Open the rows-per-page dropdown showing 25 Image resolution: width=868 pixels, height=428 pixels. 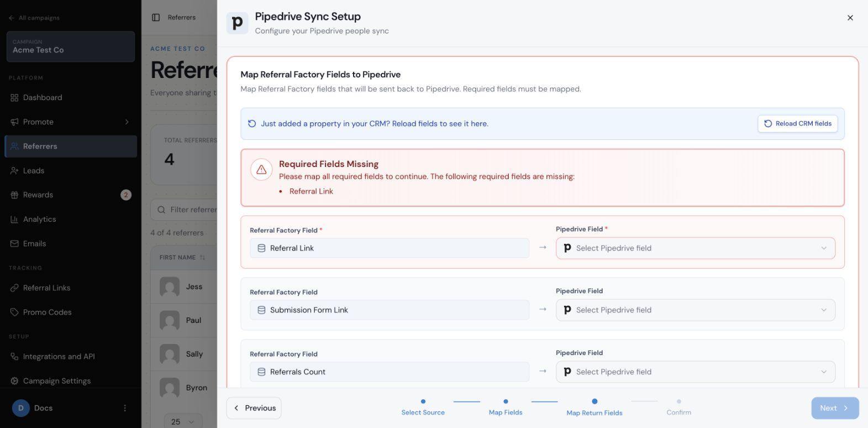coord(183,422)
